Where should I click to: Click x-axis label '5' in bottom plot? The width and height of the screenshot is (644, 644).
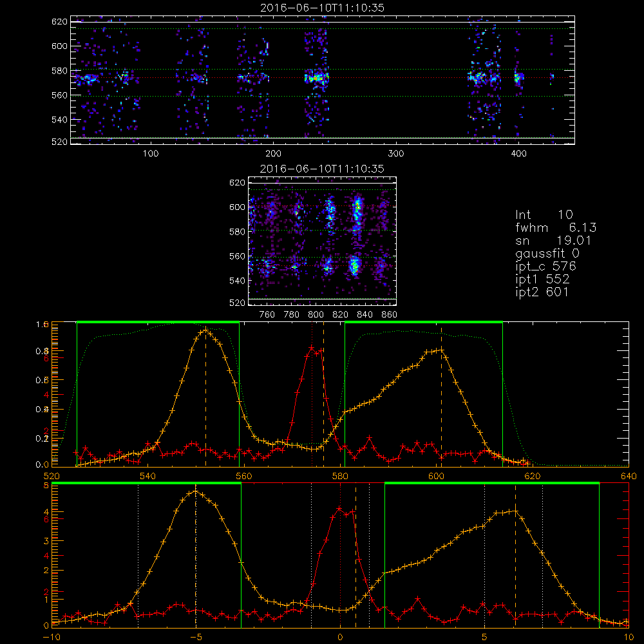click(x=485, y=637)
